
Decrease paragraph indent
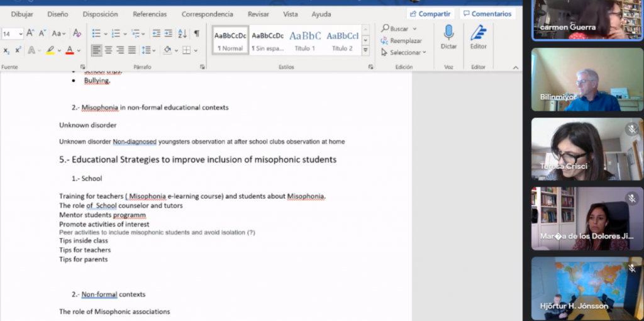157,33
